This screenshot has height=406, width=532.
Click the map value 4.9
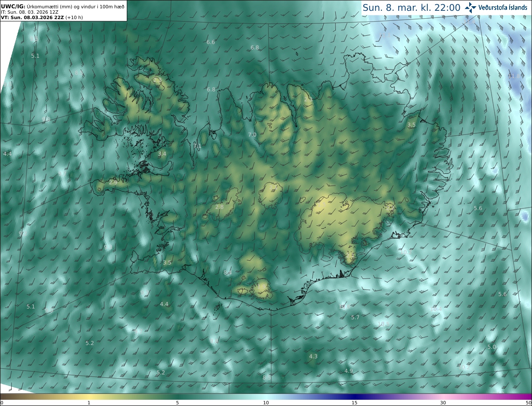tap(349, 371)
